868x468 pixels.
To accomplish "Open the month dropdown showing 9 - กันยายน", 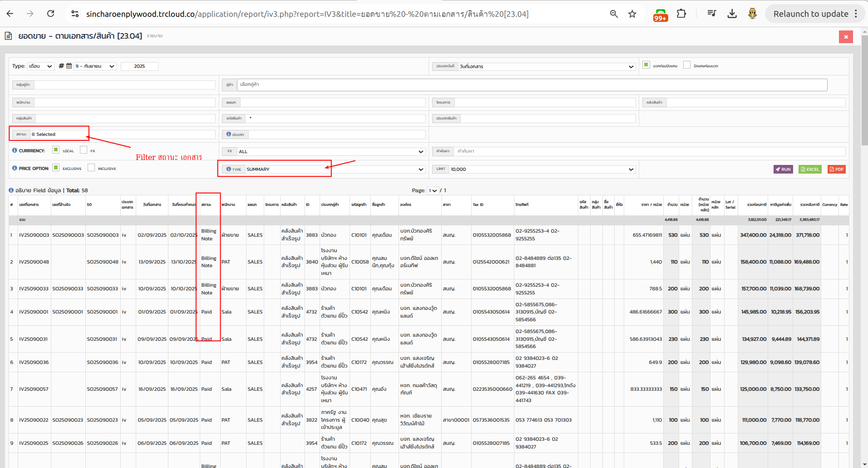I will coord(95,66).
